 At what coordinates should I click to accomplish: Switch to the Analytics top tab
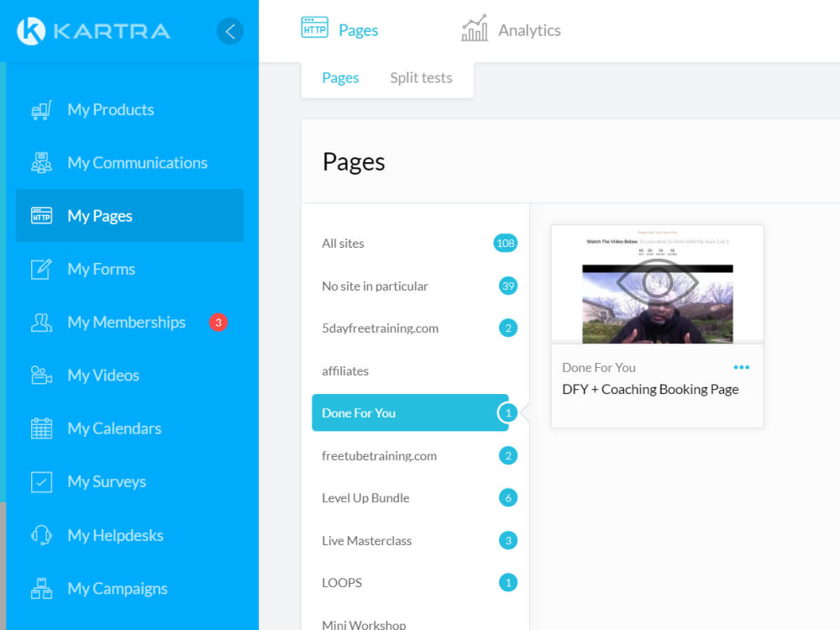(511, 30)
